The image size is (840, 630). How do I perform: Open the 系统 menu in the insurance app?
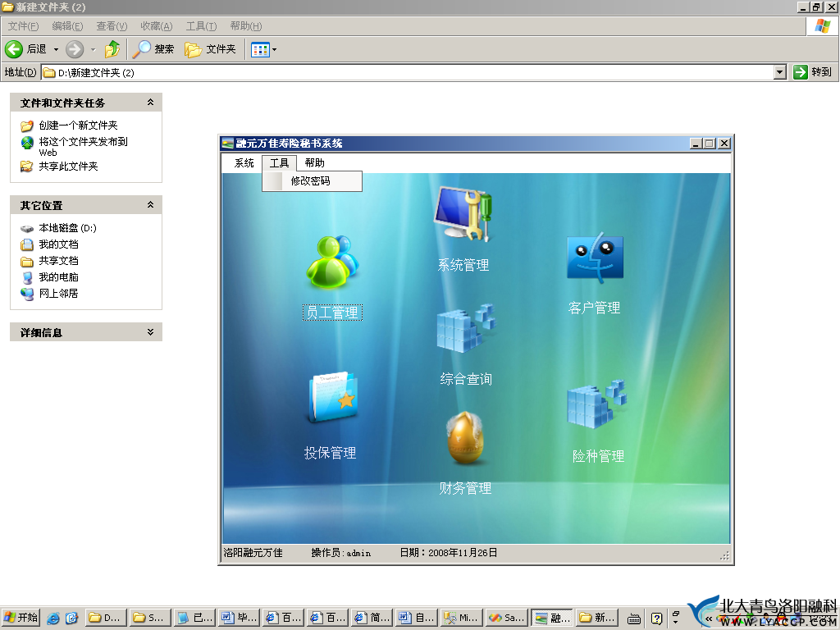(x=244, y=163)
